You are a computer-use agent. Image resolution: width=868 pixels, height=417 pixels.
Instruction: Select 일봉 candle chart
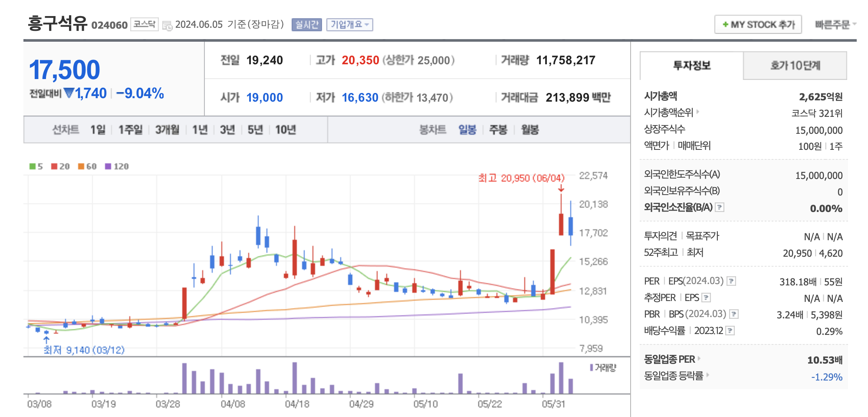pos(467,129)
